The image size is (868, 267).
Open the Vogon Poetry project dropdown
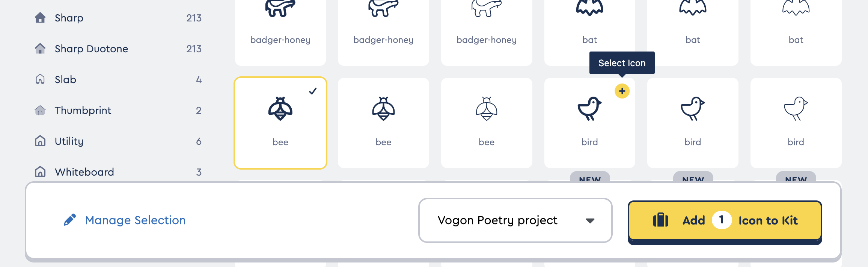(515, 220)
